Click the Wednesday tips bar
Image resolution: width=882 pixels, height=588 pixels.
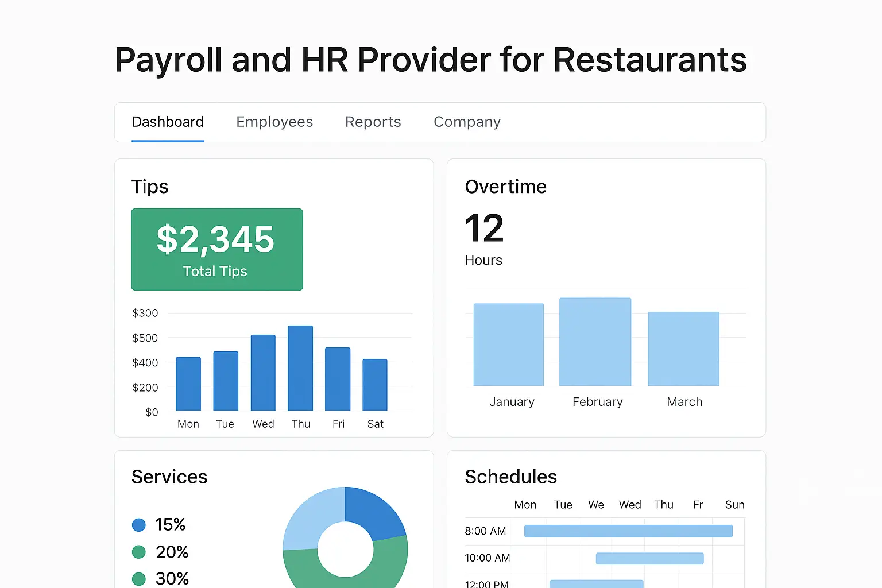[263, 373]
